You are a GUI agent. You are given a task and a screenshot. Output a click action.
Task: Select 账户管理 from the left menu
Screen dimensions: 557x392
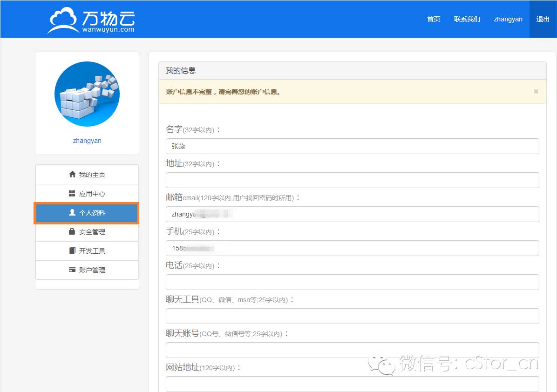(x=92, y=270)
